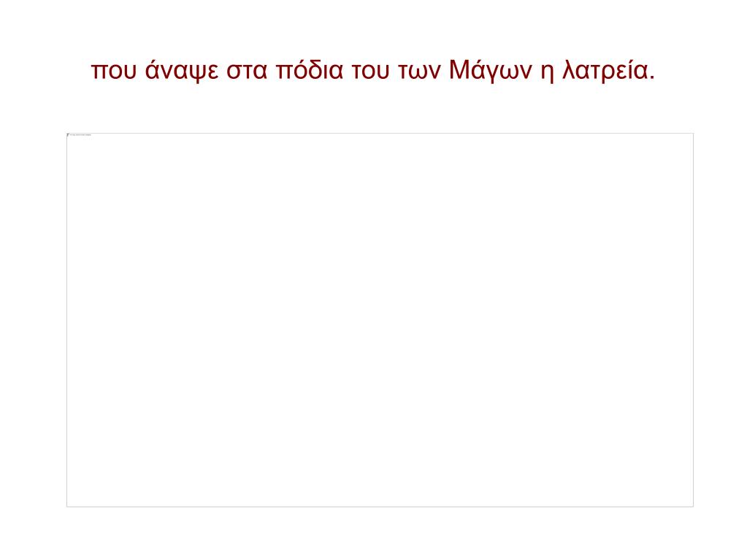Click the tiny caption text beside broken image icon
747x560 pixels.
pos(80,135)
